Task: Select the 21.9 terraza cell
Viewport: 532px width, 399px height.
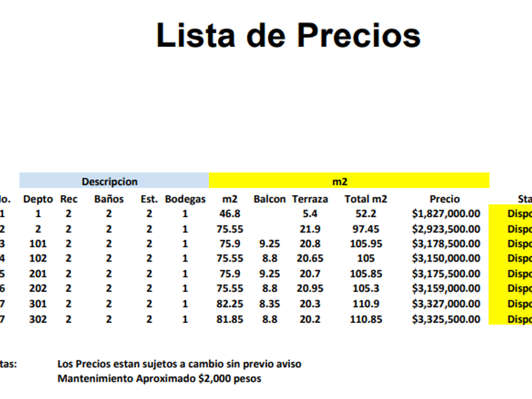Action: 310,229
